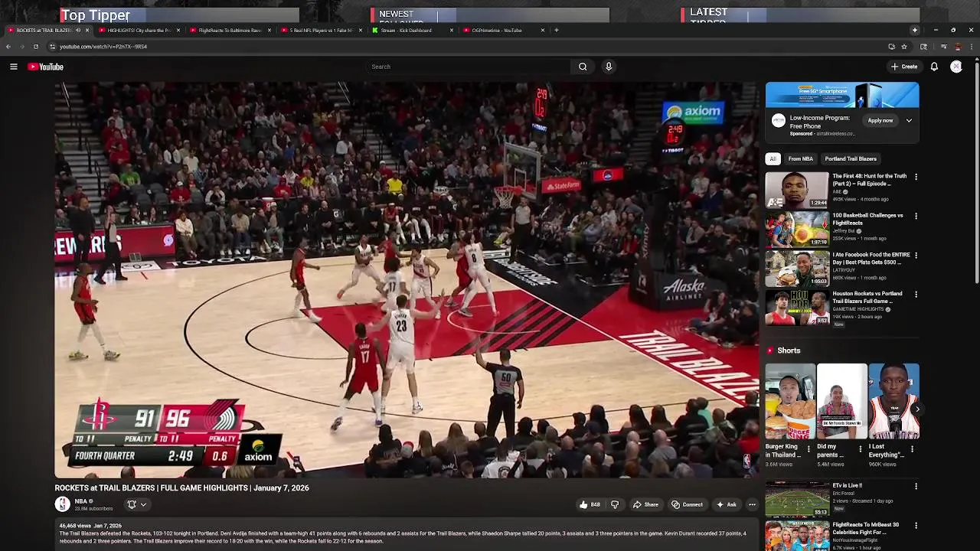980x551 pixels.
Task: Click into the YouTube search field
Action: [467, 67]
